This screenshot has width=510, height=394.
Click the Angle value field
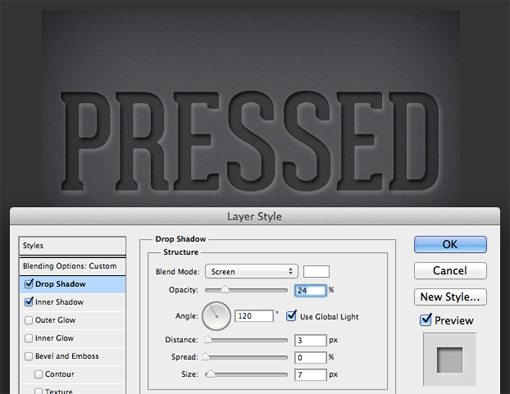[254, 316]
